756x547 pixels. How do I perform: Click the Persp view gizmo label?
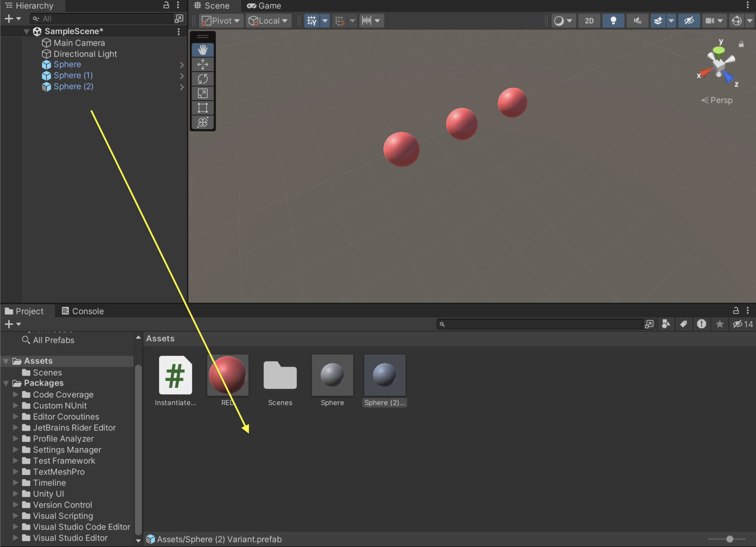717,100
